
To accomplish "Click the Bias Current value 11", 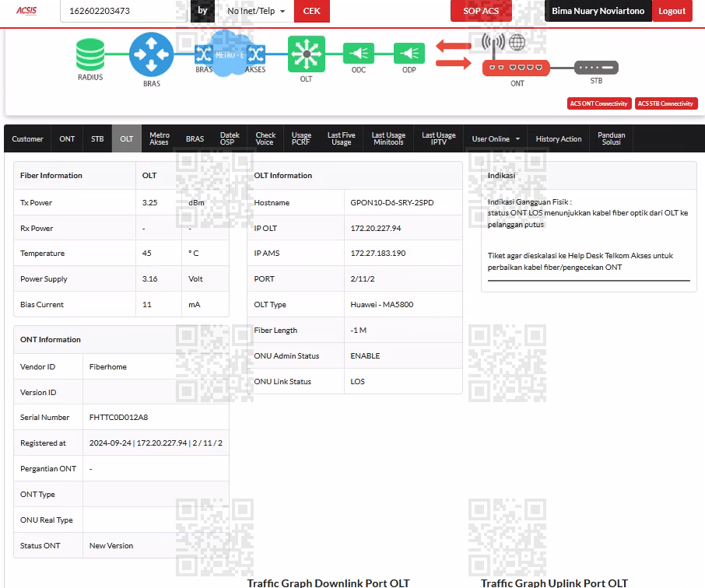I will click(146, 304).
